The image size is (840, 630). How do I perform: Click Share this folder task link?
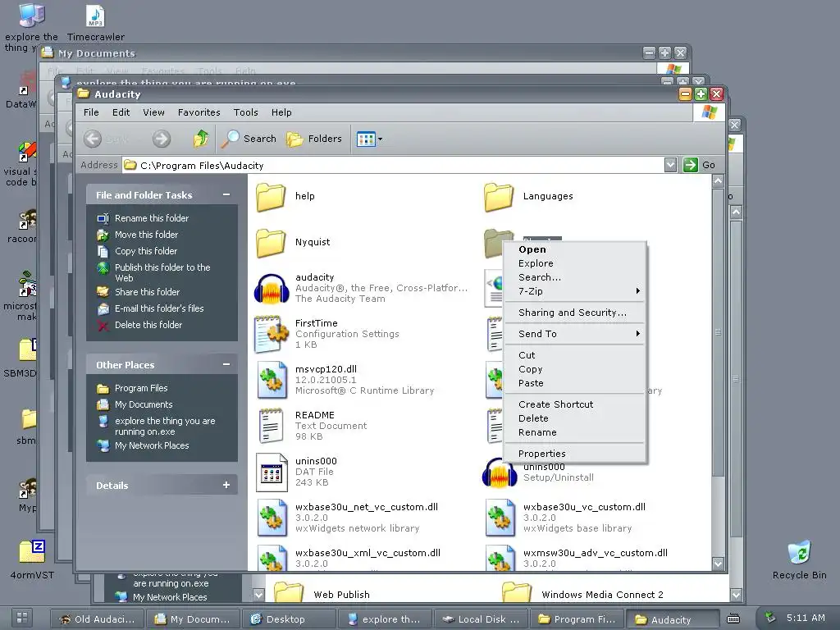(x=148, y=292)
